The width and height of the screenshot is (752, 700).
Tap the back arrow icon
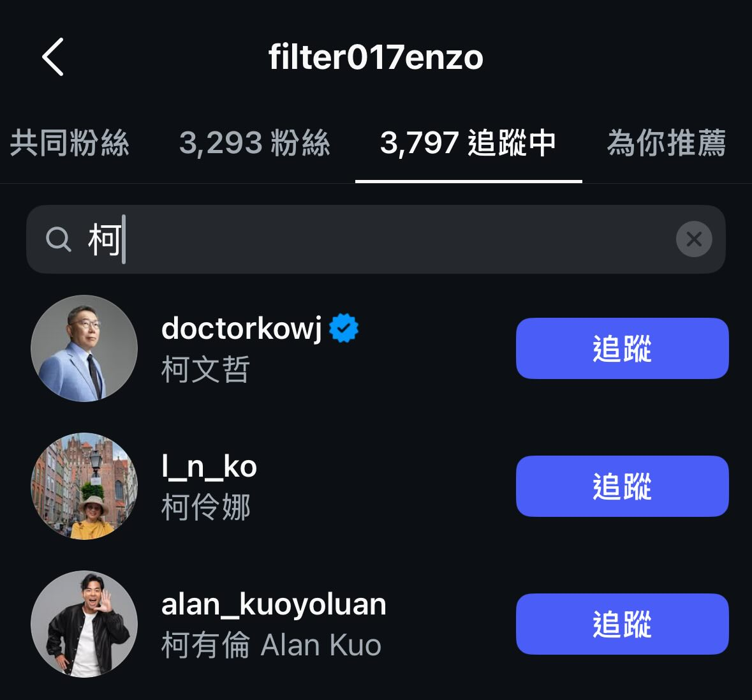pos(53,57)
